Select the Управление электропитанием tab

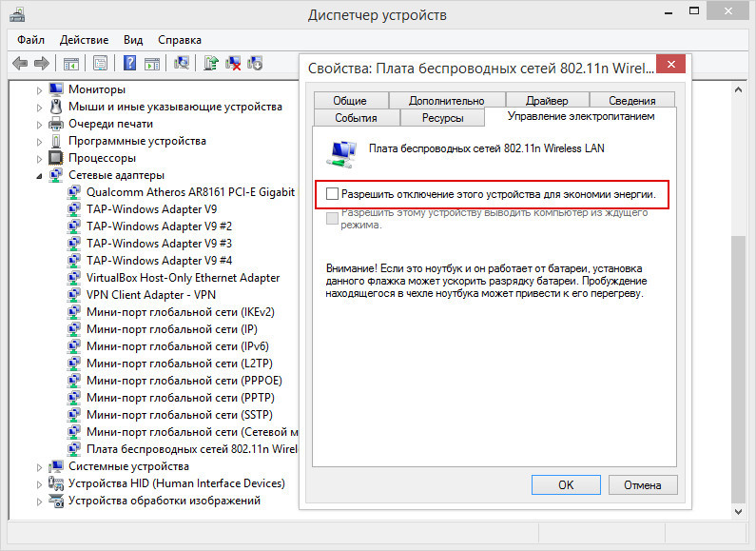581,117
